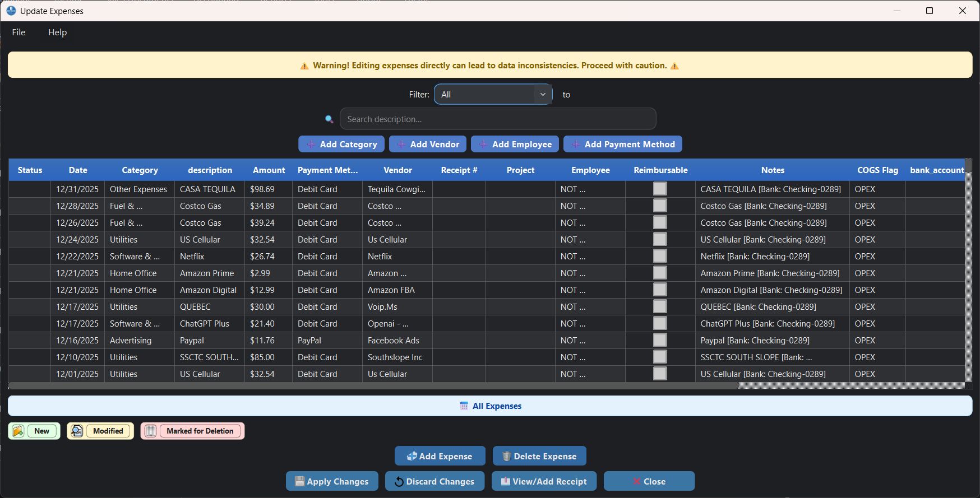The width and height of the screenshot is (980, 498).
Task: Sort by the Amount column header
Action: click(269, 170)
